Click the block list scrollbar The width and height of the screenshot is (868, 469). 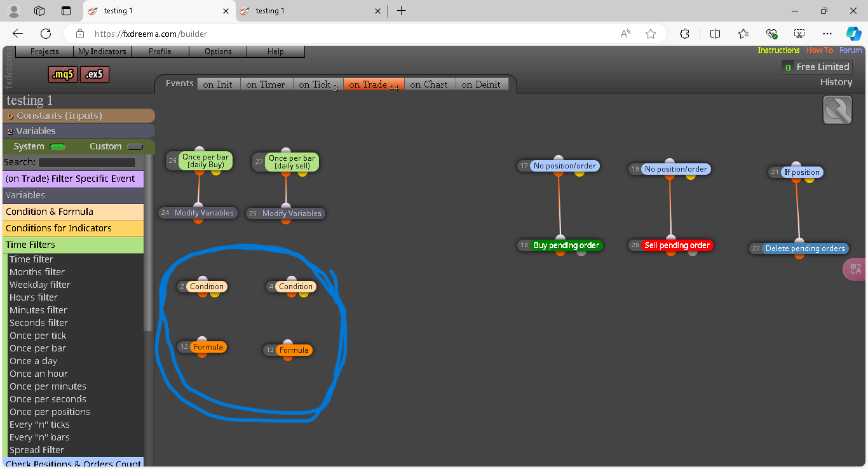click(149, 241)
